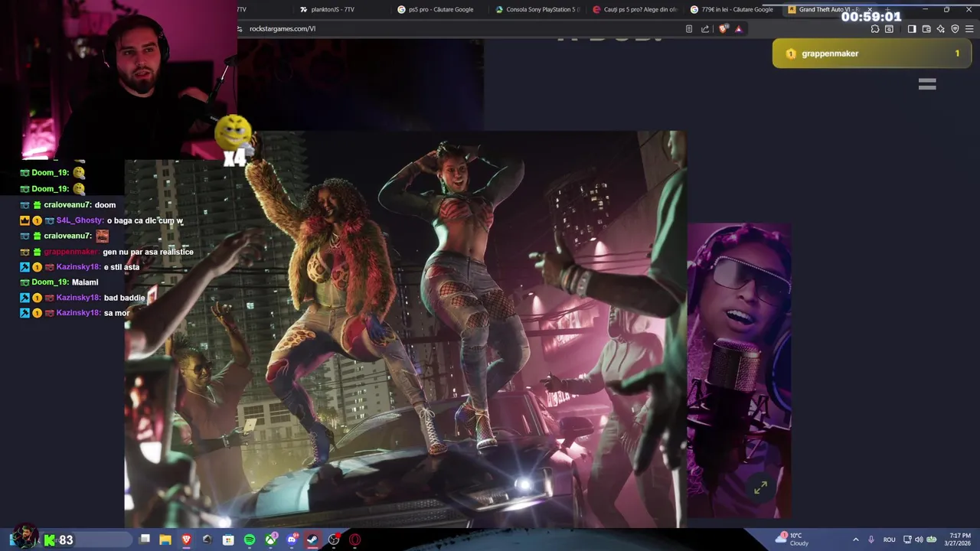Click the dancers on car artwork
Screen dimensions: 980x551
406,329
